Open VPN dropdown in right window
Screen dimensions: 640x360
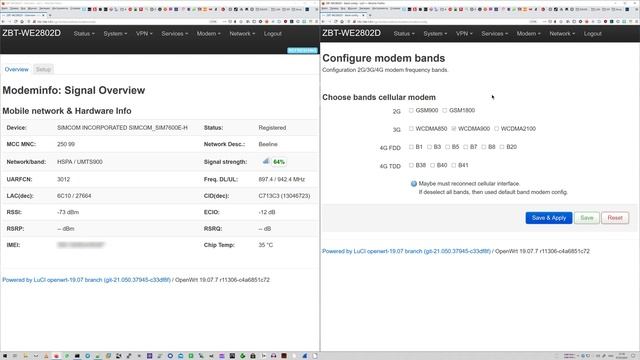[464, 34]
